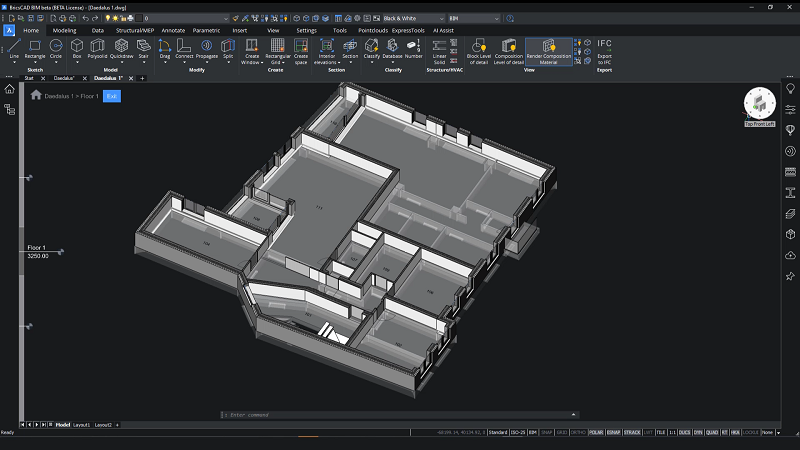Screen dimensions: 800x450
Task: Select the Stair tool
Action: click(x=143, y=49)
